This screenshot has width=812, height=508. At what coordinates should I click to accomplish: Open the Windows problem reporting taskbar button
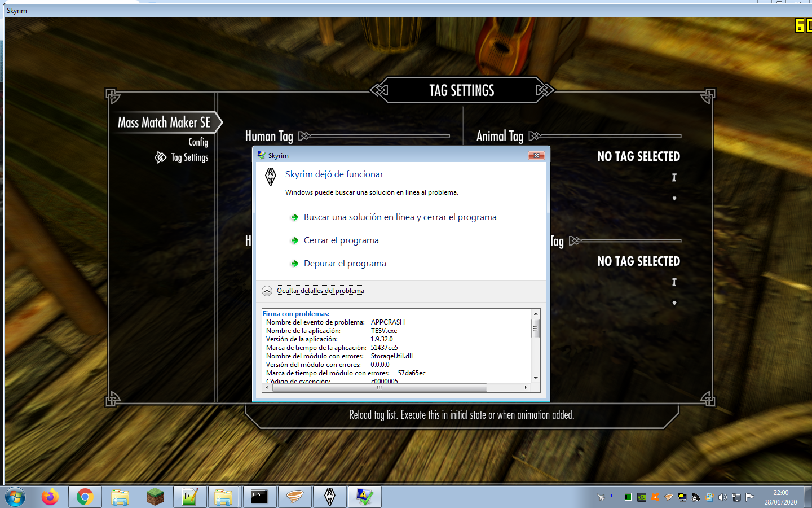tap(365, 497)
